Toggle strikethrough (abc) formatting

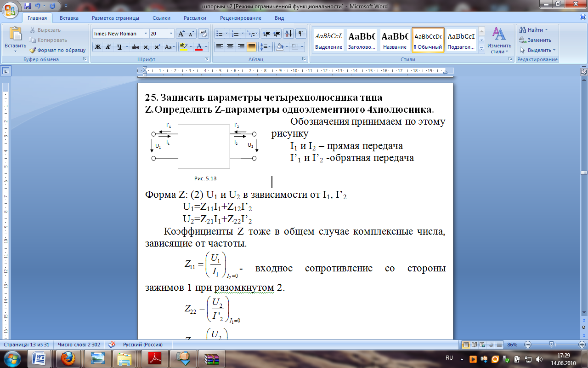point(136,47)
